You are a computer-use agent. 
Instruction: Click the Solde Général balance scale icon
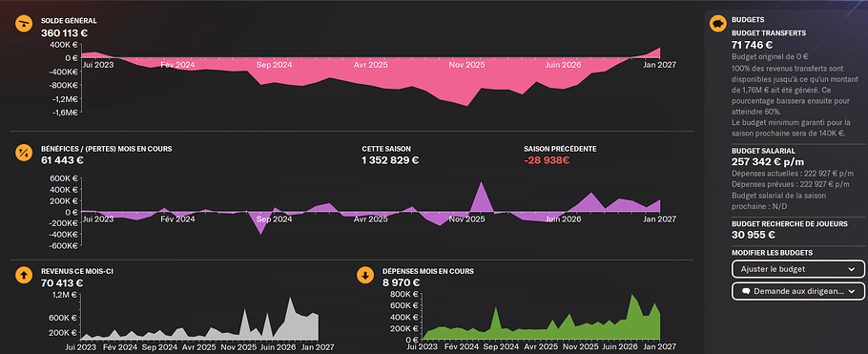pyautogui.click(x=23, y=24)
